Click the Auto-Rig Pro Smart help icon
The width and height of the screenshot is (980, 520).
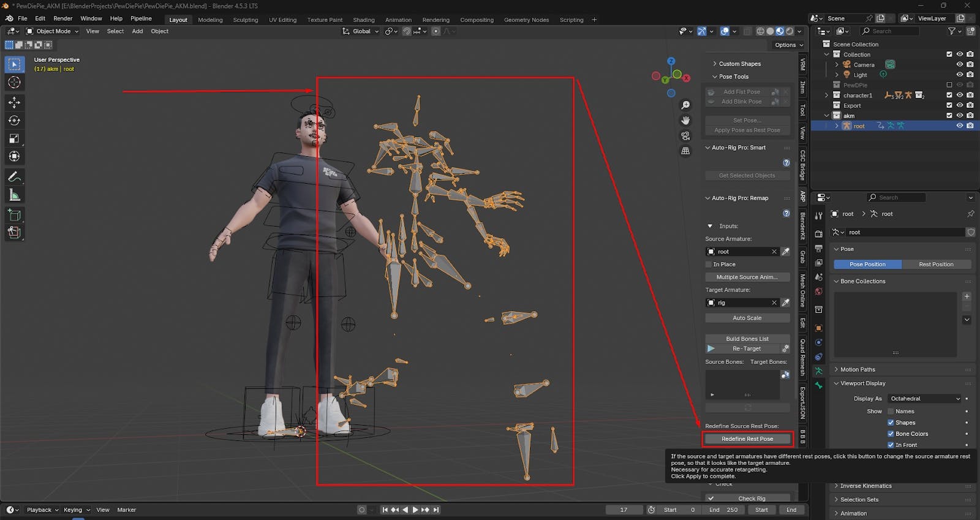pos(786,163)
